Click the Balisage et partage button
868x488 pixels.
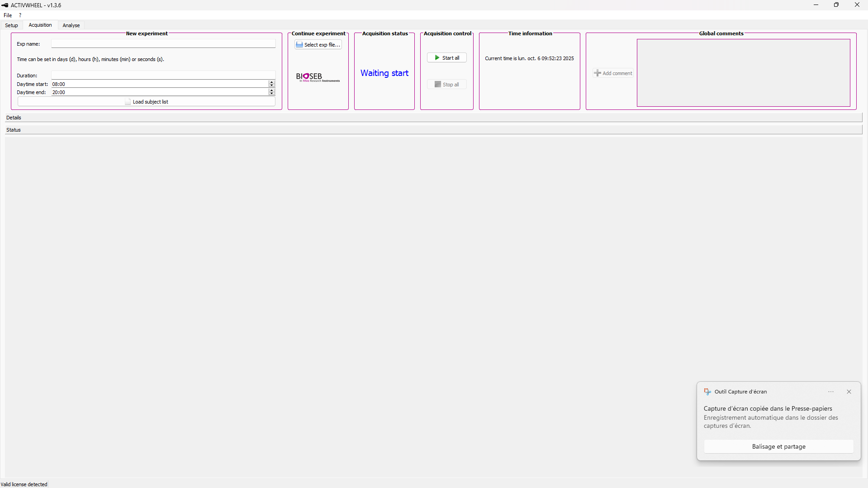(x=778, y=446)
